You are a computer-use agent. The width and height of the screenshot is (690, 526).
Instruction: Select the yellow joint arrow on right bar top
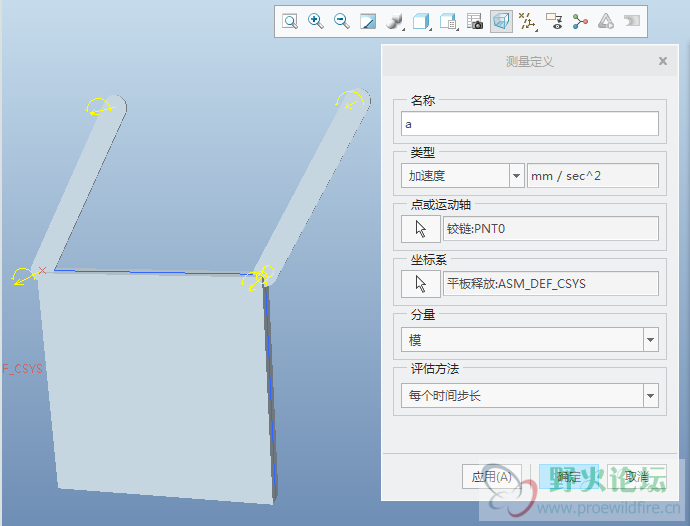tap(350, 101)
